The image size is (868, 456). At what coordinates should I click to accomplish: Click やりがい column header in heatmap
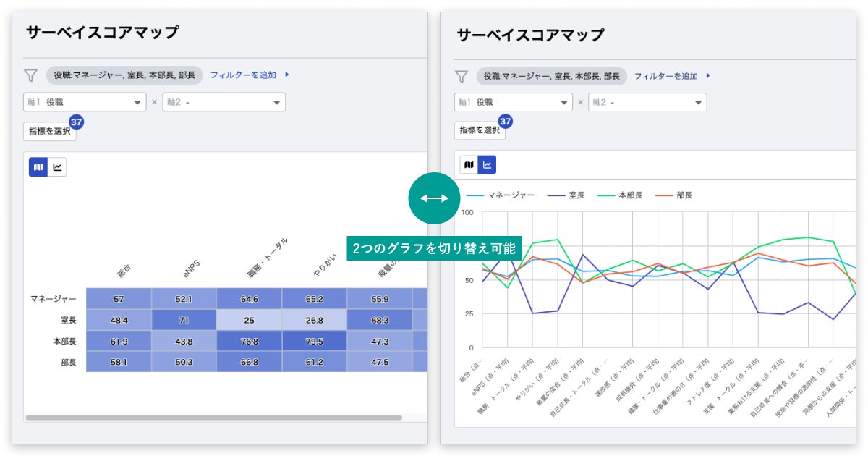point(325,266)
